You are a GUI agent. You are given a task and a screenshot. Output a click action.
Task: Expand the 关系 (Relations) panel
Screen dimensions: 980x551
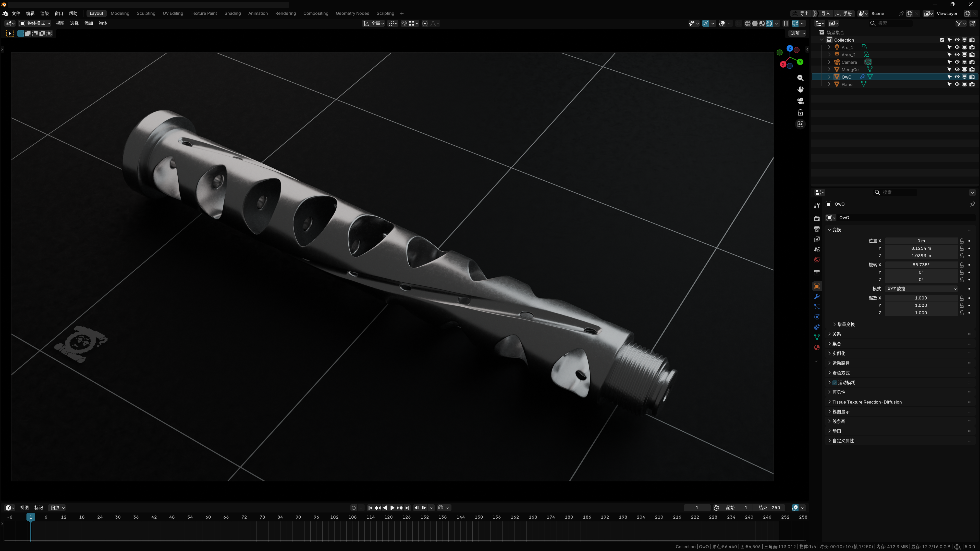[x=836, y=334]
